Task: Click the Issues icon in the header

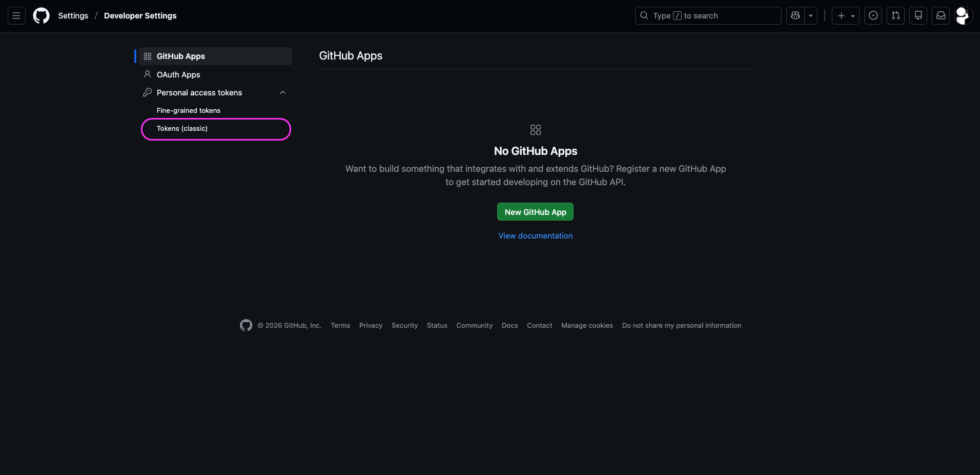Action: pos(873,15)
